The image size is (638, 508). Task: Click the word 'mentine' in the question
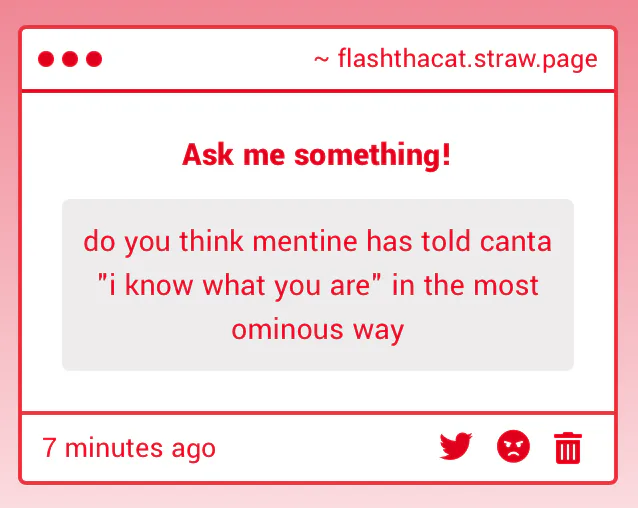click(305, 241)
